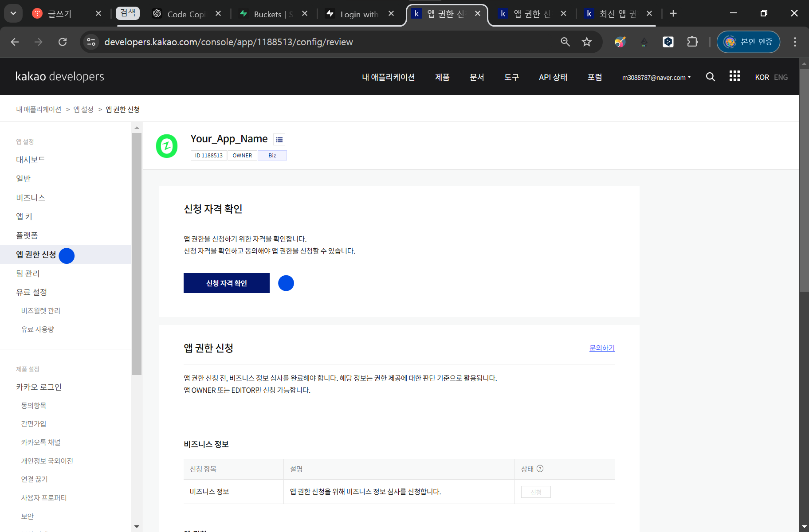The width and height of the screenshot is (809, 532).
Task: Open 대시보드 in the sidebar
Action: 31,160
